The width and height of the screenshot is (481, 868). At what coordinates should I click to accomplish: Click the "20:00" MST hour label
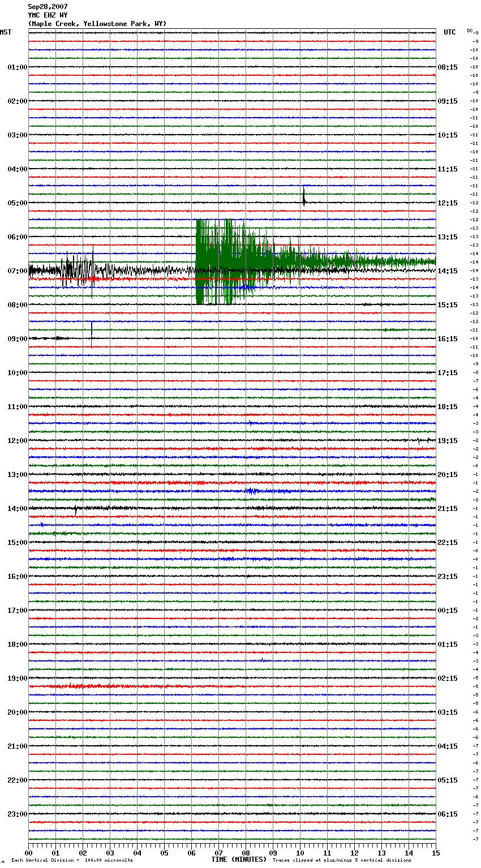(18, 712)
